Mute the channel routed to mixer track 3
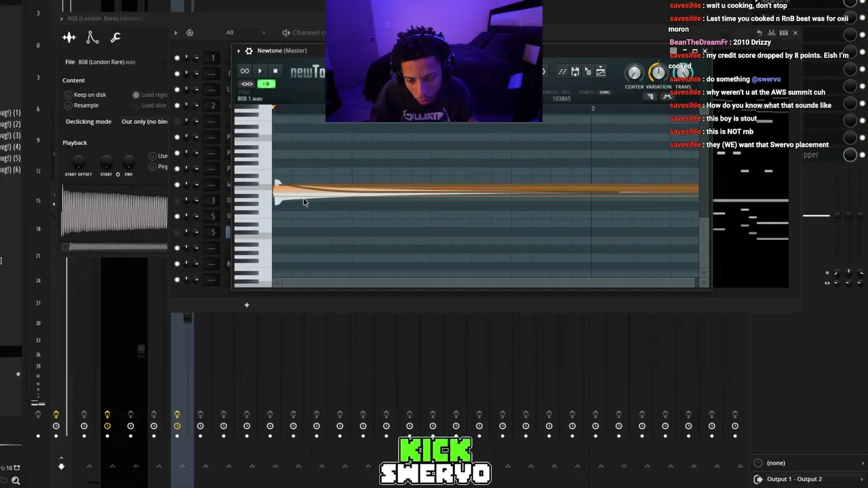The image size is (868, 488). [x=177, y=201]
